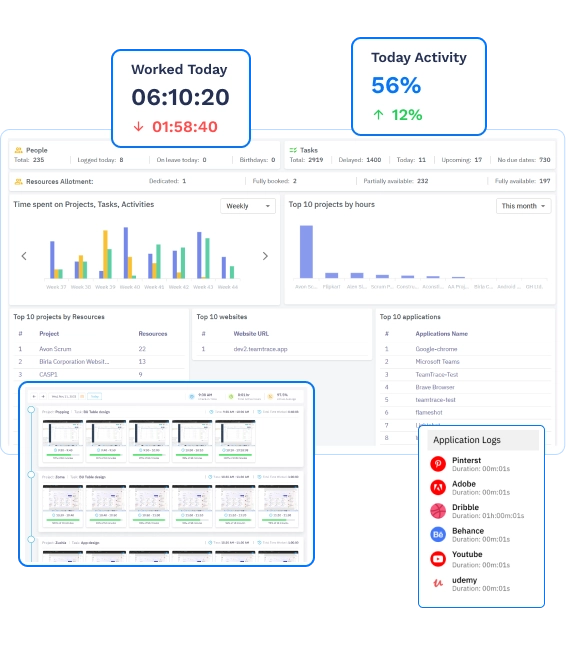Click the Resources Allotment icon

pos(18,182)
